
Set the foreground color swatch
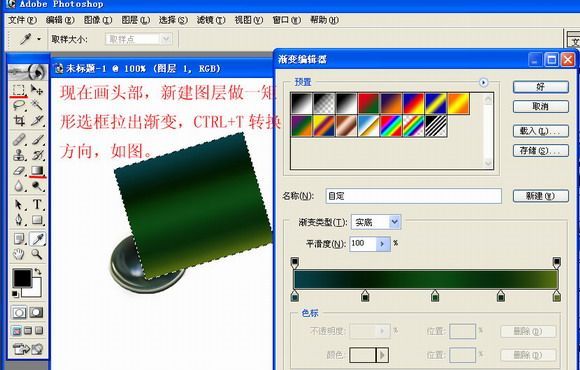point(22,279)
